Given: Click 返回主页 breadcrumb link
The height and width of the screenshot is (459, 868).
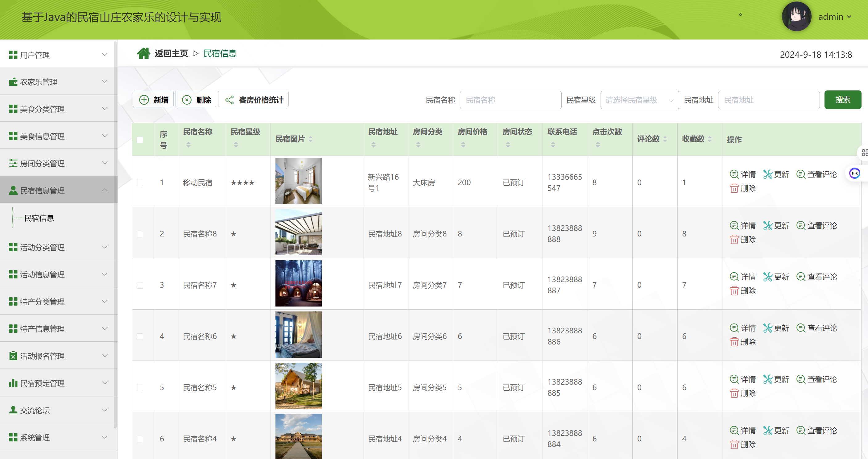Looking at the screenshot, I should click(x=171, y=53).
